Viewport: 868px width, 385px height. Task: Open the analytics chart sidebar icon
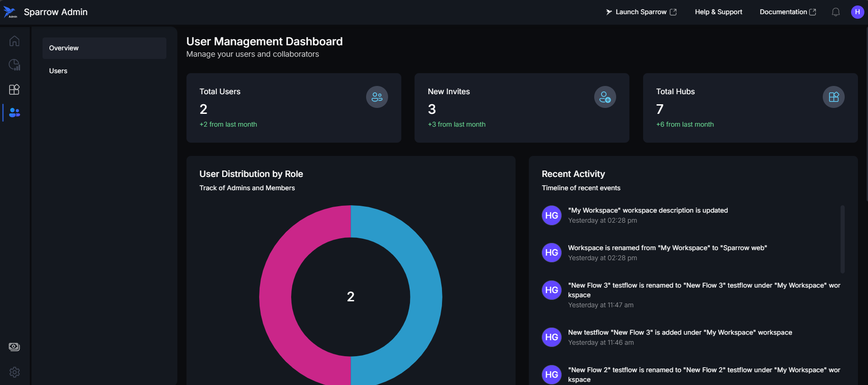[15, 65]
